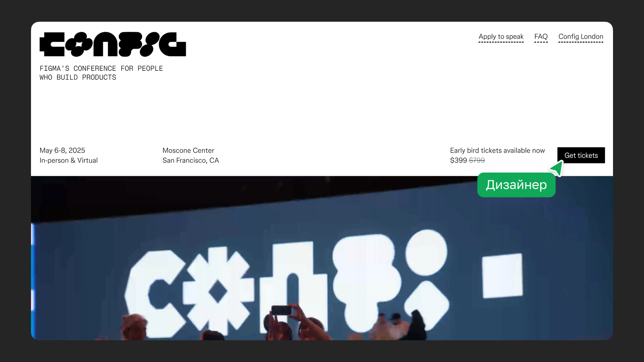Click the raised phone in the crowd
The image size is (644, 362).
(281, 310)
